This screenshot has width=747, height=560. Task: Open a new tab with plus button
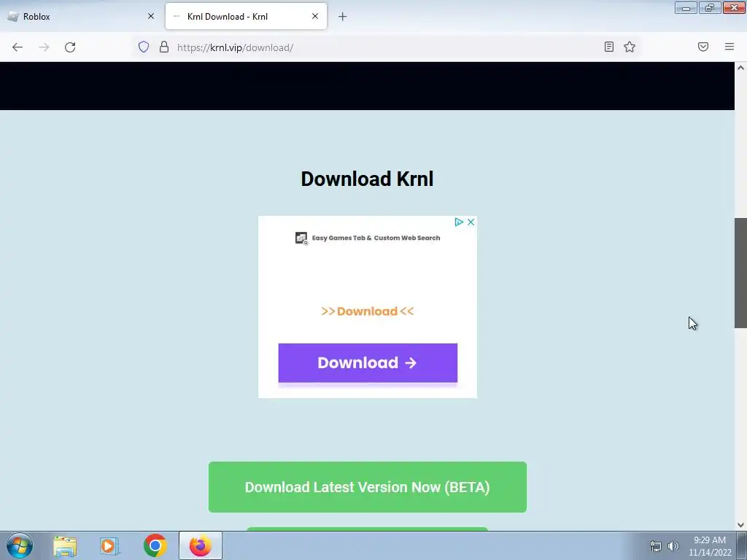tap(343, 17)
